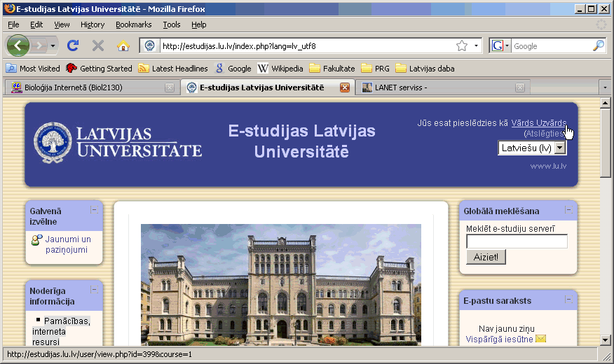Viewport: 614px width, 364px height.
Task: Open the Fakultate bookmark folder
Action: point(332,69)
